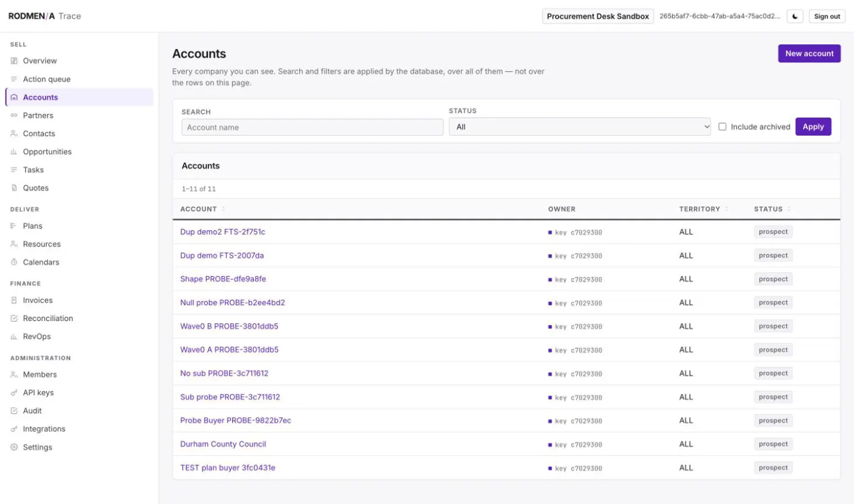Toggle dark mode with the moon icon
854x504 pixels.
coord(795,16)
